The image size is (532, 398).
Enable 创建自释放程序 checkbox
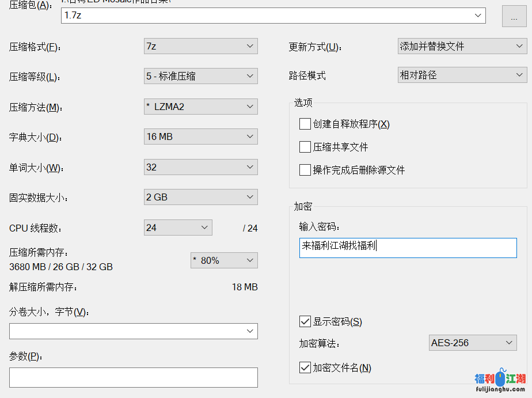305,124
